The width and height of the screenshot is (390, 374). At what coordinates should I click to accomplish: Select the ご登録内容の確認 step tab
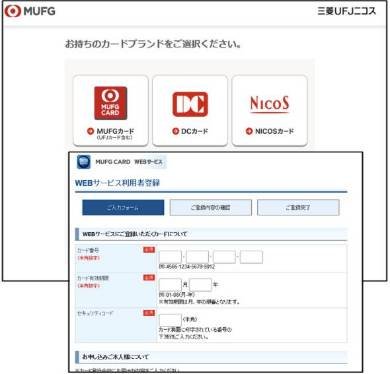click(211, 208)
